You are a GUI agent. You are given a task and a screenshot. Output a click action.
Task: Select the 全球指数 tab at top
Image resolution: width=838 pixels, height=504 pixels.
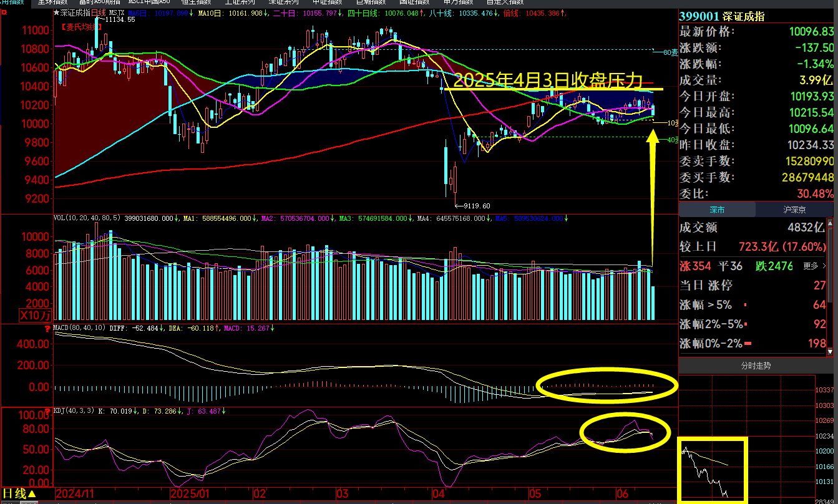tap(52, 2)
